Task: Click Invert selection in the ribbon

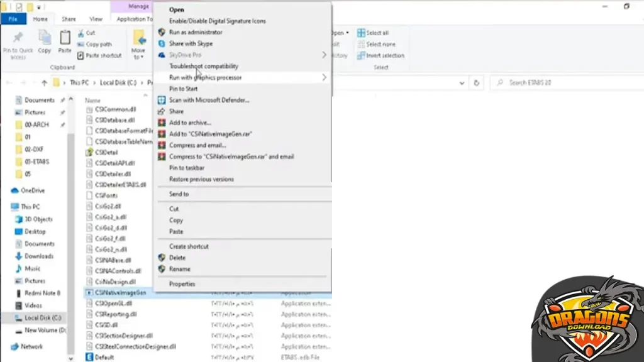Action: pos(384,55)
